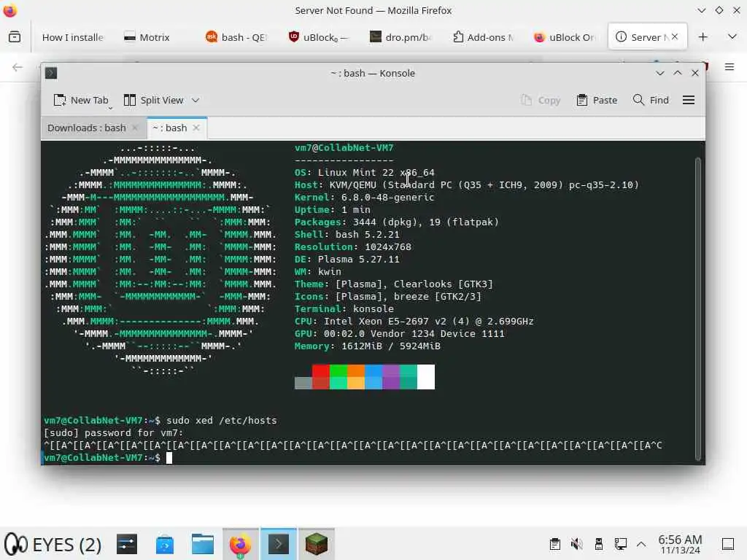Open the EYES (2) application launcher
This screenshot has height=560, width=747.
click(x=53, y=544)
